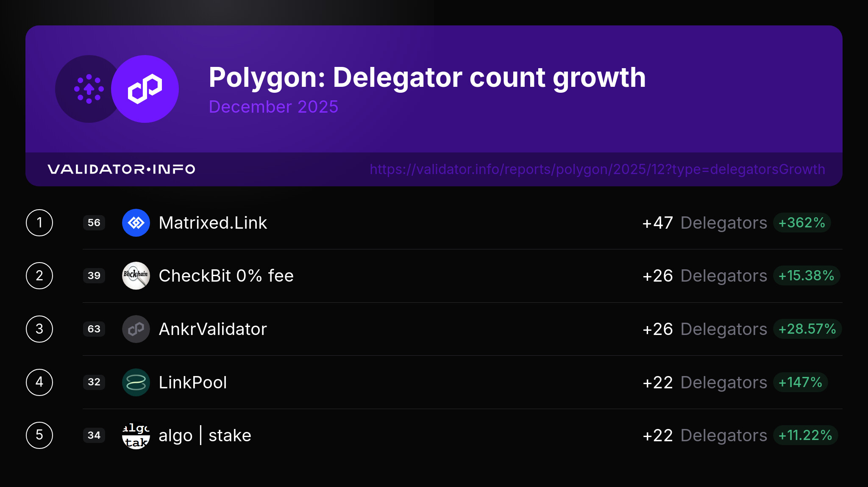The image size is (868, 487).
Task: Click the rank 1 circle
Action: coord(39,223)
